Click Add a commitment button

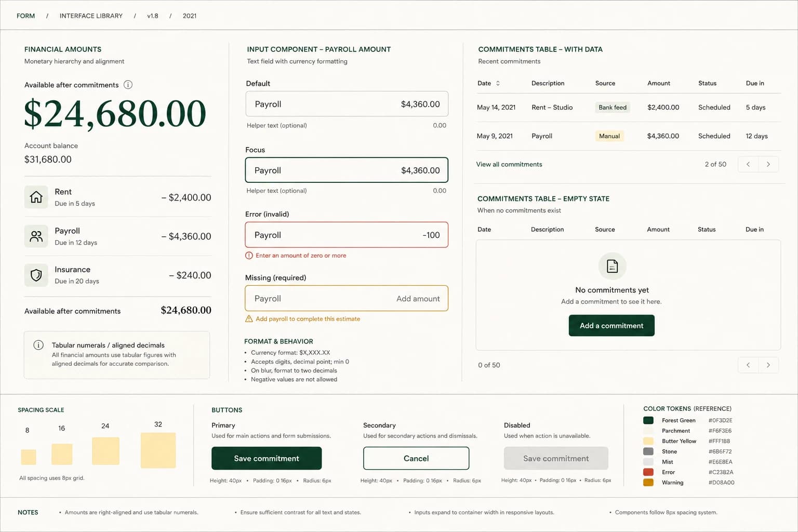coord(612,326)
